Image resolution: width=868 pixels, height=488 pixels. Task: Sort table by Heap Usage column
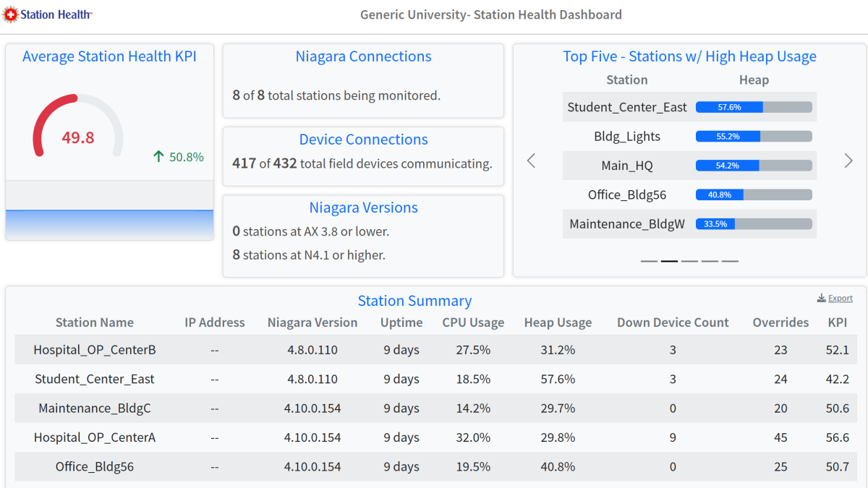558,322
